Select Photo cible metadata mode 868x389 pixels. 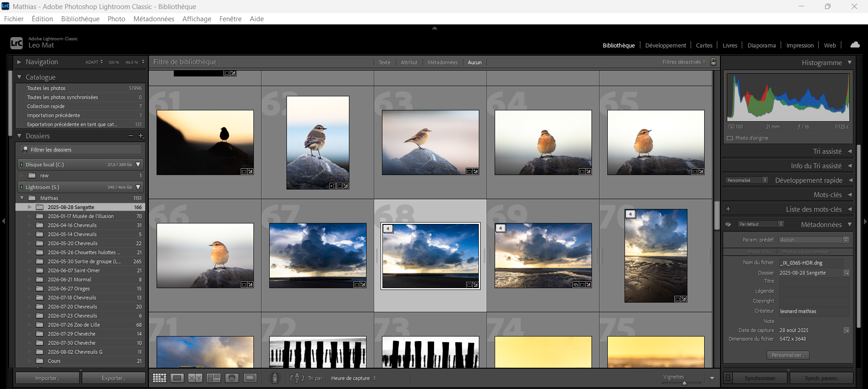click(x=759, y=252)
